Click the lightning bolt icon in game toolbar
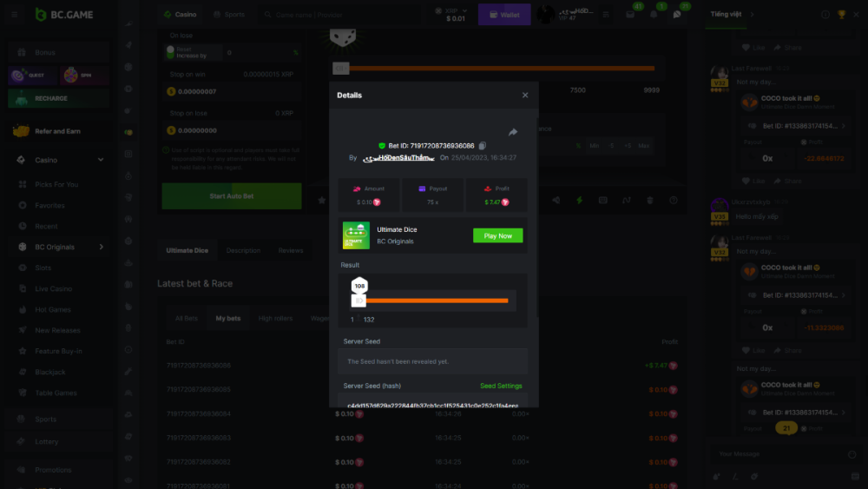Viewport: 868px width, 489px height. coord(579,200)
